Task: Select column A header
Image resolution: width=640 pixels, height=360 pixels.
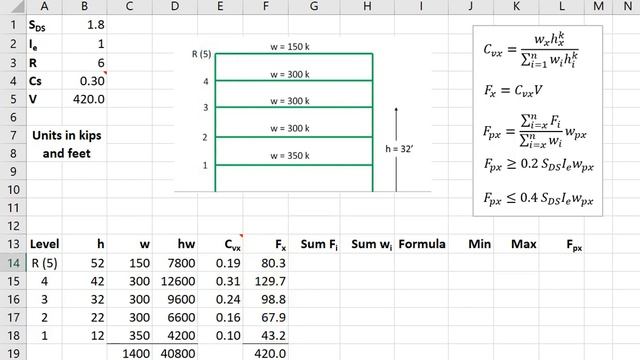Action: [44, 6]
